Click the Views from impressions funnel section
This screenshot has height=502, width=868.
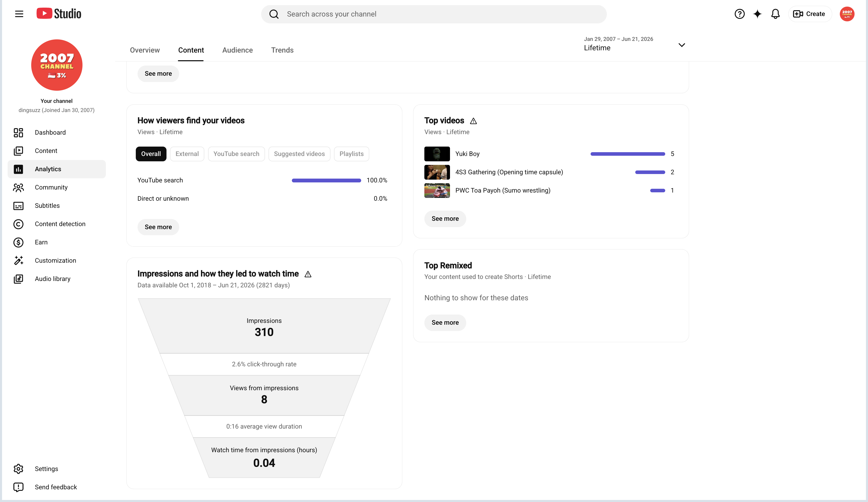click(x=264, y=395)
